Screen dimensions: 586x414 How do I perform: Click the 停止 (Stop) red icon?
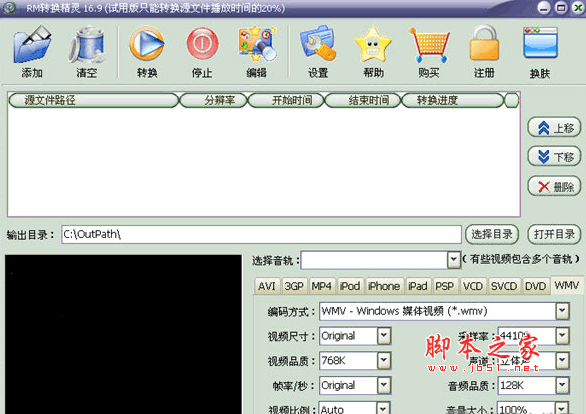(x=202, y=43)
